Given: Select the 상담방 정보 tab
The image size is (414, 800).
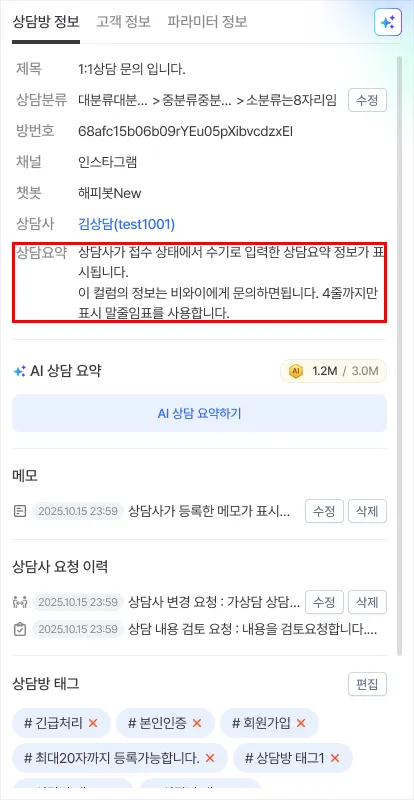Looking at the screenshot, I should (46, 22).
